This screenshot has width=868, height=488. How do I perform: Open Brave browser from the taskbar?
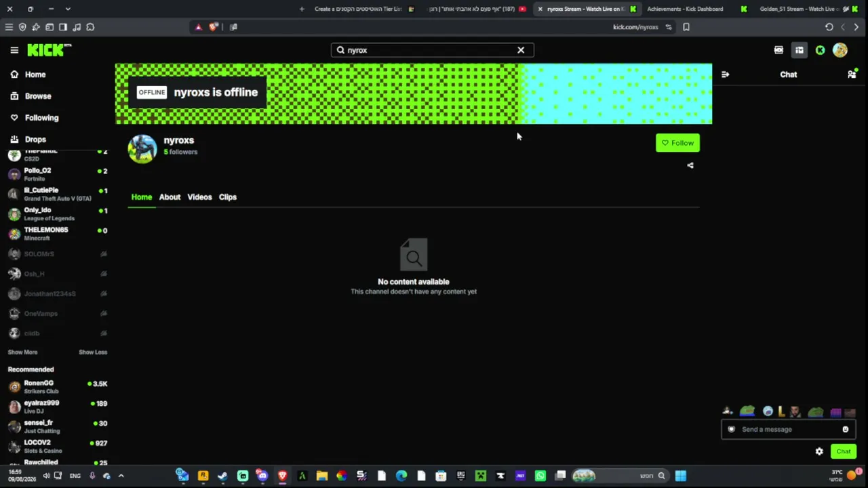(282, 476)
